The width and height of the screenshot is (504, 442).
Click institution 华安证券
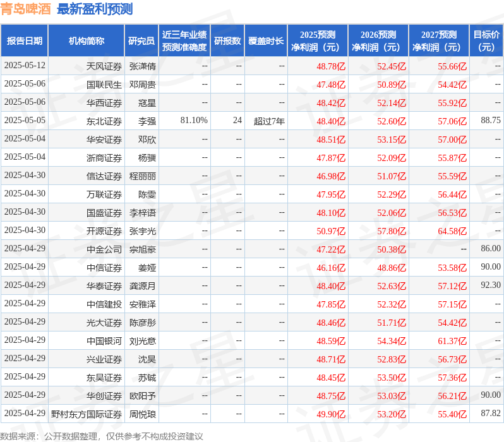[x=104, y=140]
